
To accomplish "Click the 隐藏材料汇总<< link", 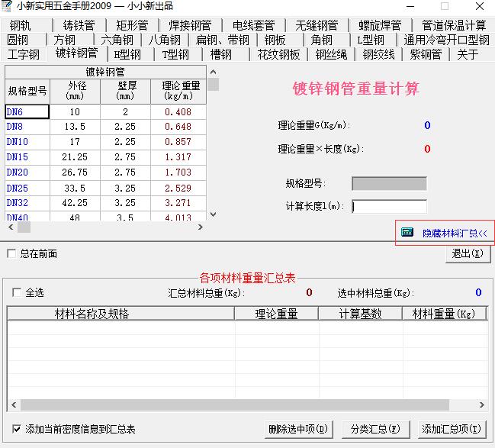I will point(455,234).
